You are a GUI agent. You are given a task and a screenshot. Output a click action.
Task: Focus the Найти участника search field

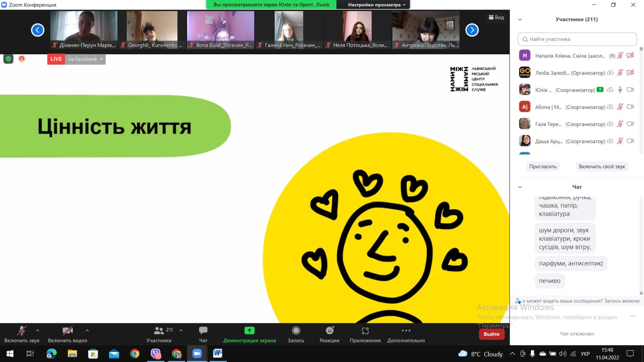pyautogui.click(x=577, y=39)
